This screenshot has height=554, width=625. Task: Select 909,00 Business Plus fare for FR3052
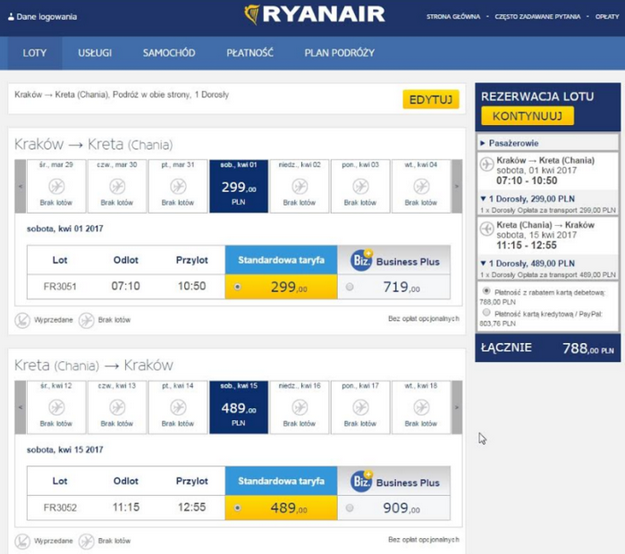click(x=349, y=508)
